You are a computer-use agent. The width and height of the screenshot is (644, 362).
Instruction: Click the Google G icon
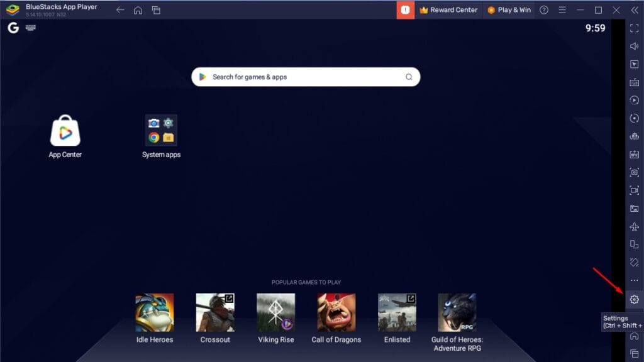coord(13,28)
